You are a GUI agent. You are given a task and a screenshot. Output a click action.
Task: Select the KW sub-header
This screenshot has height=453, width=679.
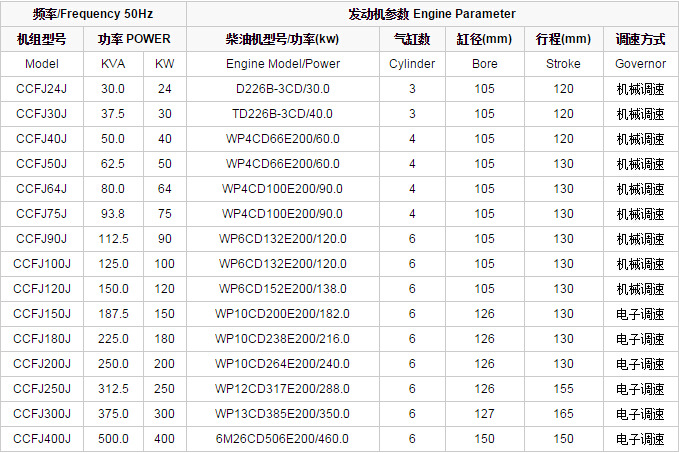165,64
